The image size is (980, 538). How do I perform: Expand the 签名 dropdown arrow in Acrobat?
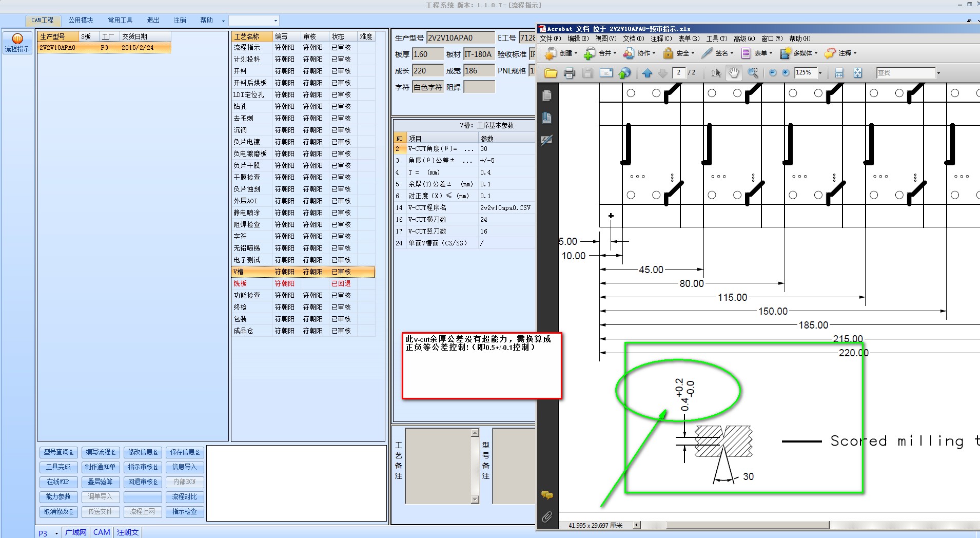(732, 53)
